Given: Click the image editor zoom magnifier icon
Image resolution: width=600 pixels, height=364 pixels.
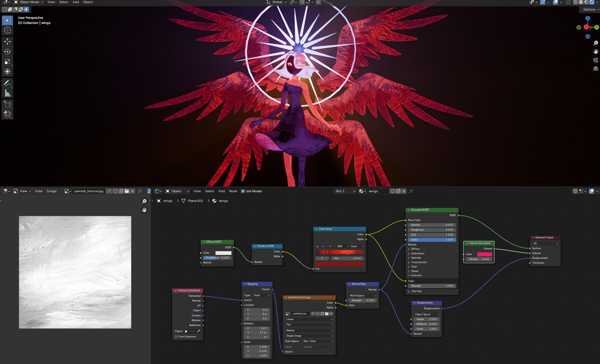Looking at the screenshot, I should point(144,201).
